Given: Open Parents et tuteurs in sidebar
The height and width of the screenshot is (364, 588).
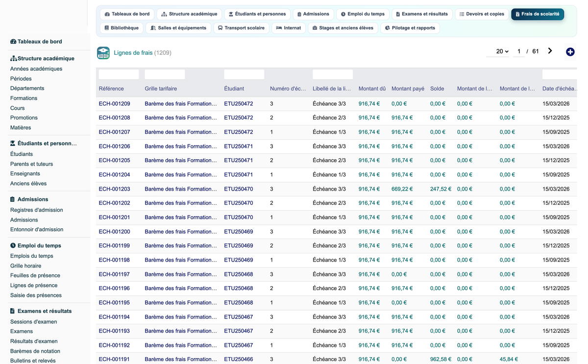Looking at the screenshot, I should 31,164.
